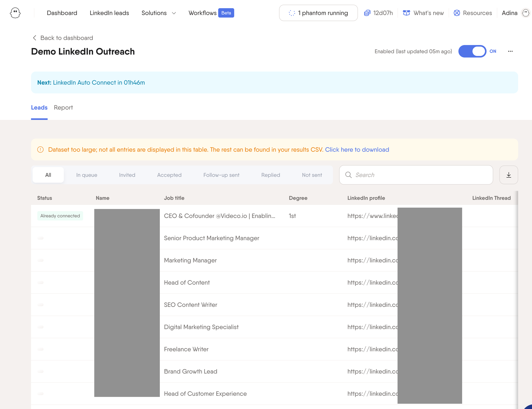Select the All filter tab

[48, 175]
